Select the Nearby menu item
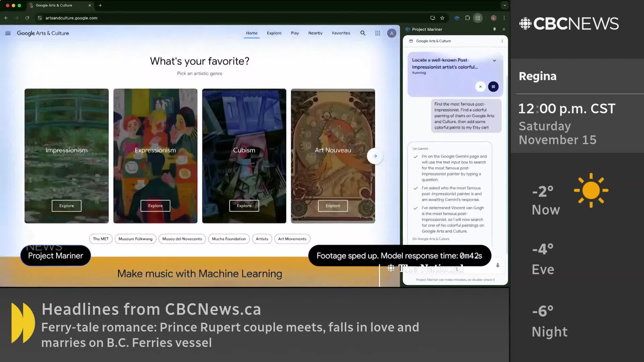The height and width of the screenshot is (362, 644). pyautogui.click(x=315, y=33)
